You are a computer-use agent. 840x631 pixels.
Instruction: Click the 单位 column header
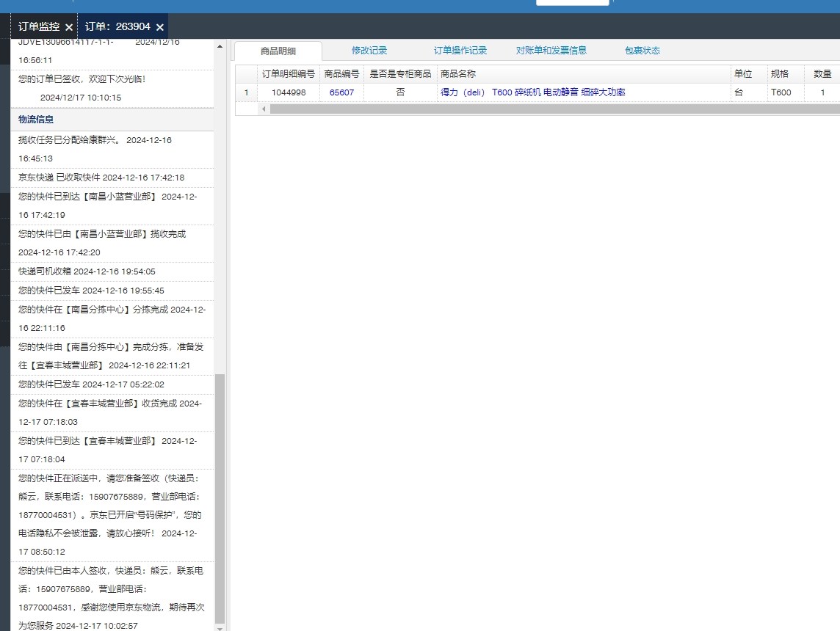coord(748,74)
